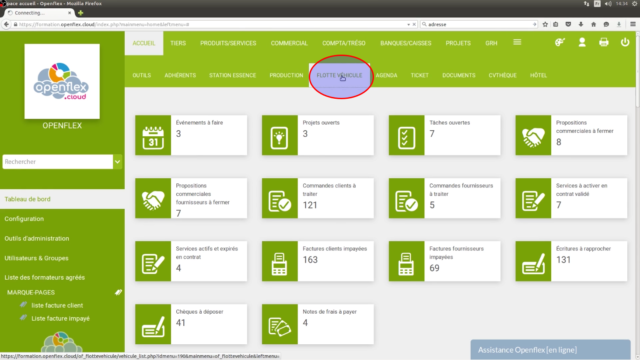Open the COMMERCIAL menu
Viewport: 640px width, 360px height.
289,43
